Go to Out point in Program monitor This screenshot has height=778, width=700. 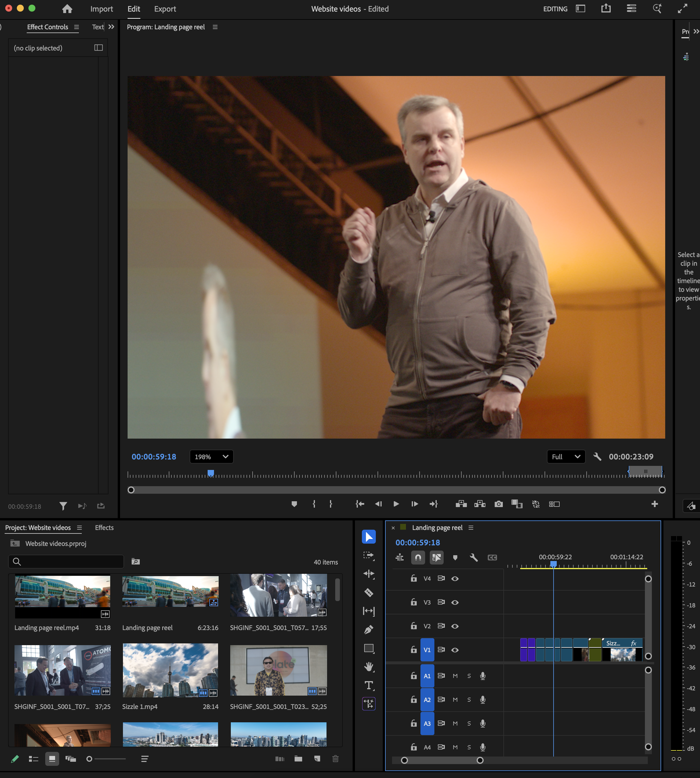[x=434, y=504]
